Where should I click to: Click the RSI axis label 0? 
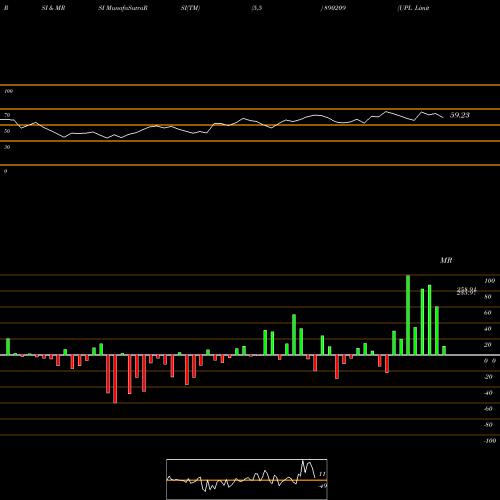pos(5,171)
